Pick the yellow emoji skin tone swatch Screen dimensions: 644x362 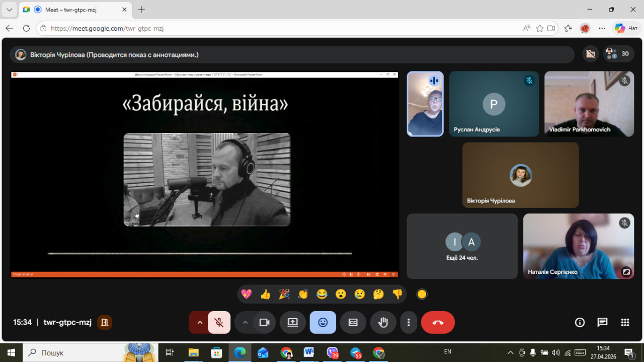(x=422, y=295)
